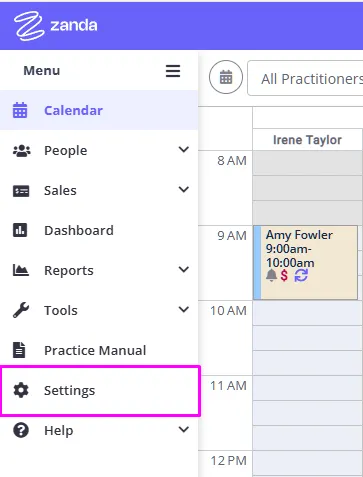Click the Zanda logo

[56, 26]
